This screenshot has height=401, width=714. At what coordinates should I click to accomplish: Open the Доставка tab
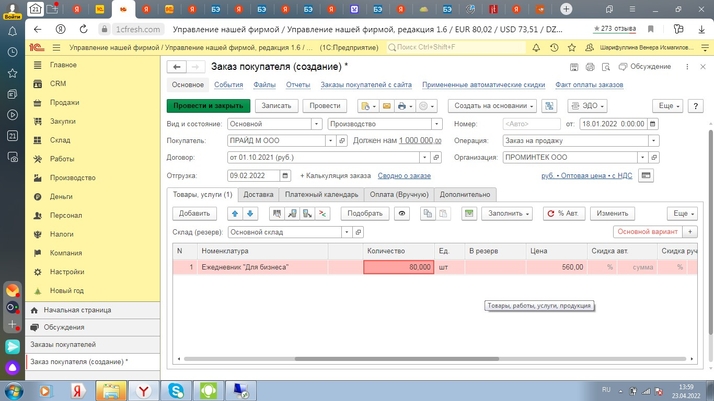point(258,195)
